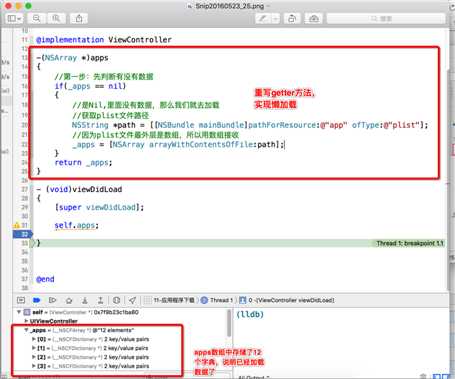This screenshot has width=455, height=379.
Task: Click the "@implementation ViewController" line
Action: pyautogui.click(x=104, y=40)
